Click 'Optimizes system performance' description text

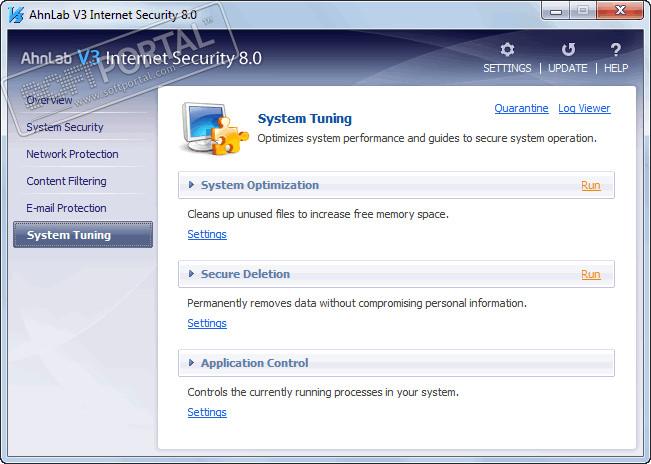[427, 138]
